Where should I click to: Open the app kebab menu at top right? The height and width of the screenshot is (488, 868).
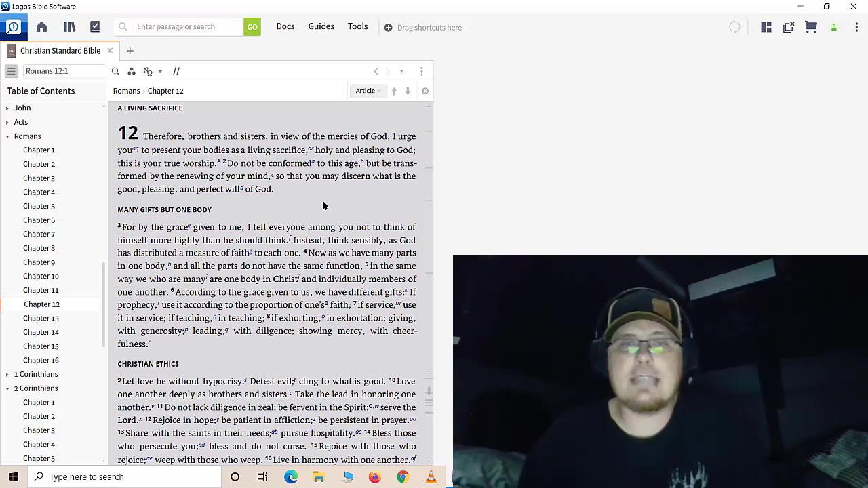pyautogui.click(x=856, y=27)
